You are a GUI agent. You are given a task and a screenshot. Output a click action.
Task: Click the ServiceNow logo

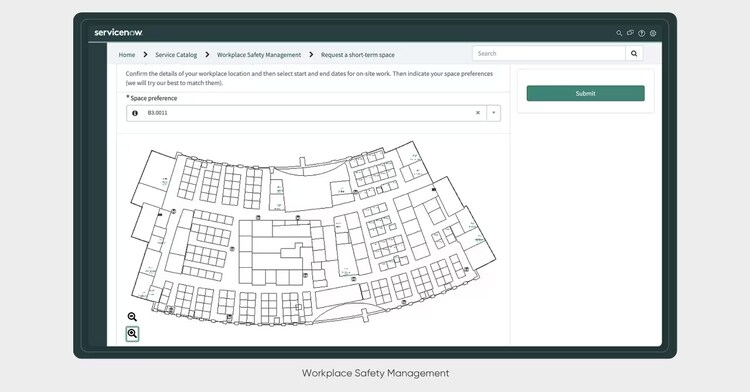click(118, 33)
